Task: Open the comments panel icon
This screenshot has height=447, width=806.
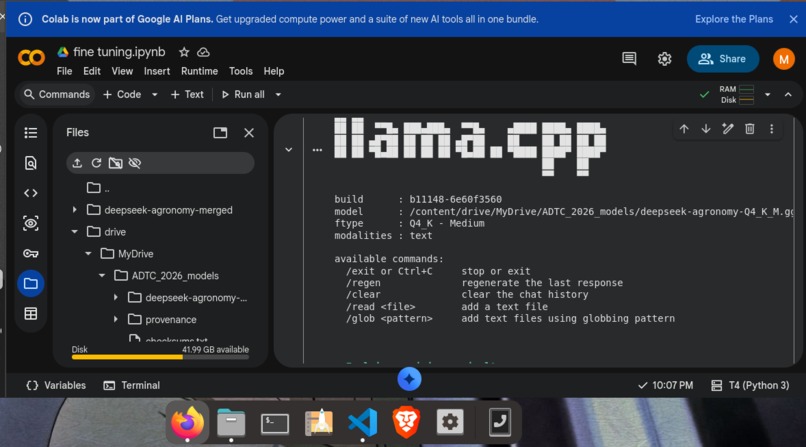Action: tap(629, 59)
